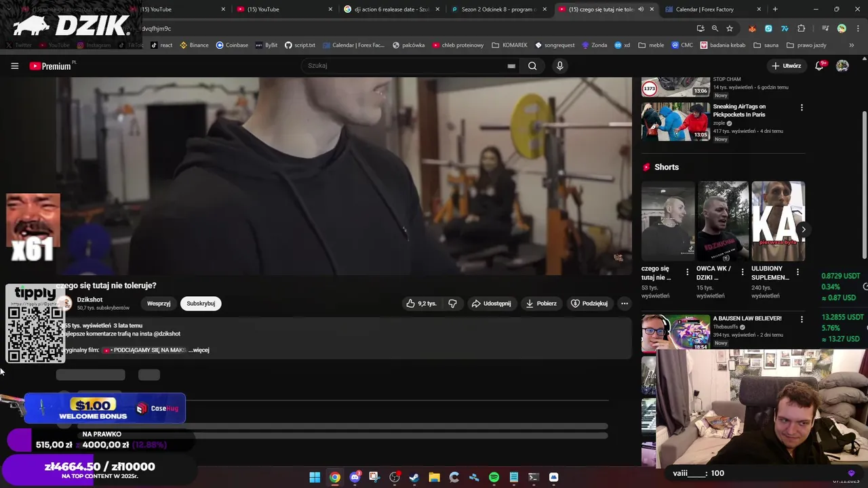Open the Binance bookmark
Screen dimensions: 868x488
pos(194,45)
